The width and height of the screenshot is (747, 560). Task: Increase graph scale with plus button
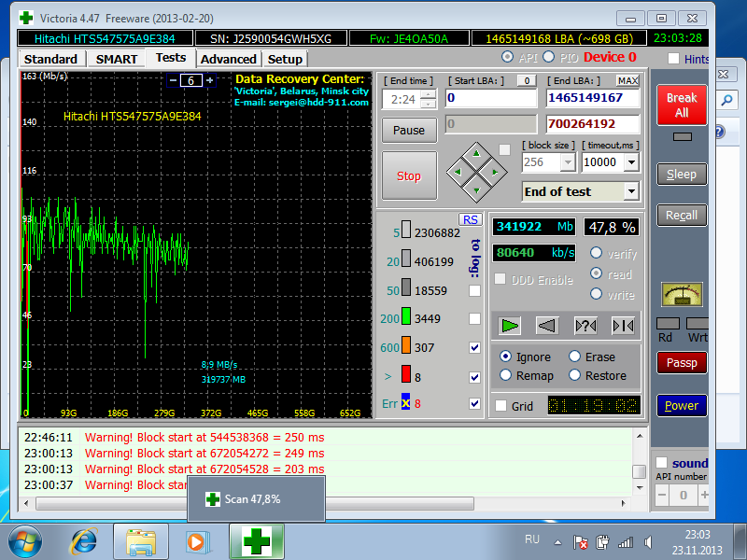209,80
